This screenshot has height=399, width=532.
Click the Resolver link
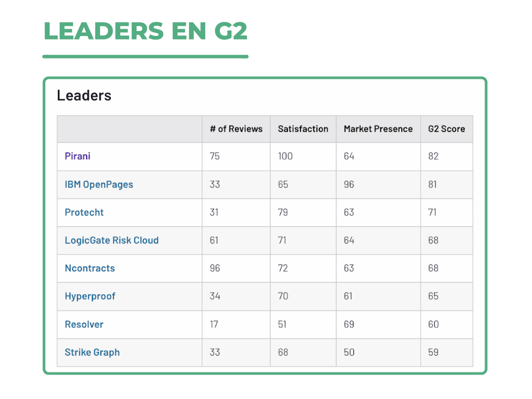(84, 325)
